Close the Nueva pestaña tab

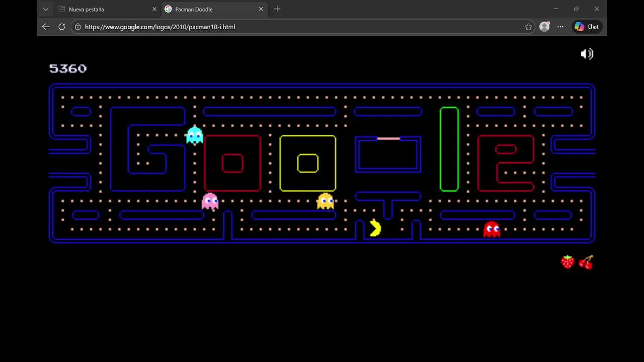154,9
